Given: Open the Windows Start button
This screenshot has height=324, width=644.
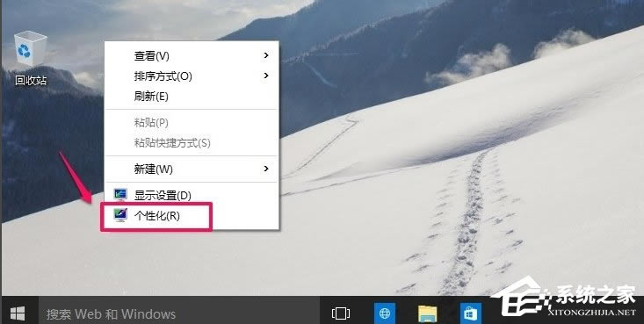Looking at the screenshot, I should pos(18,313).
